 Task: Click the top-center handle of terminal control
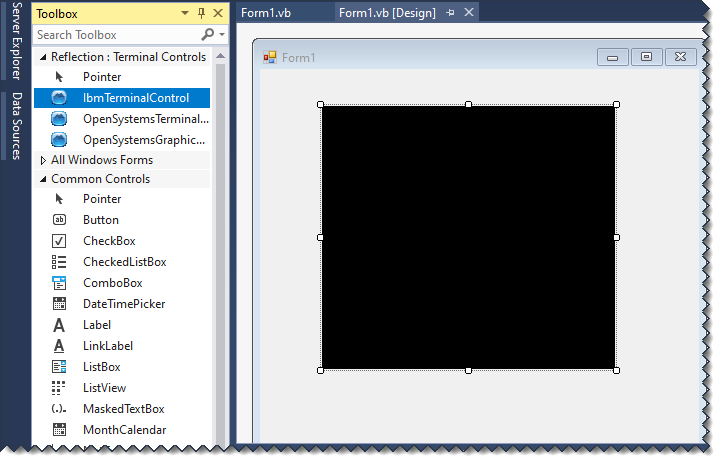pyautogui.click(x=469, y=105)
